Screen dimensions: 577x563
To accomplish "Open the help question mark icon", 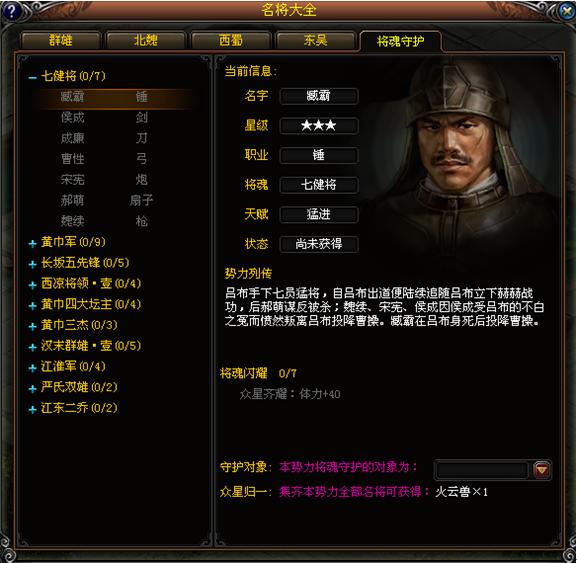I will pos(11,11).
